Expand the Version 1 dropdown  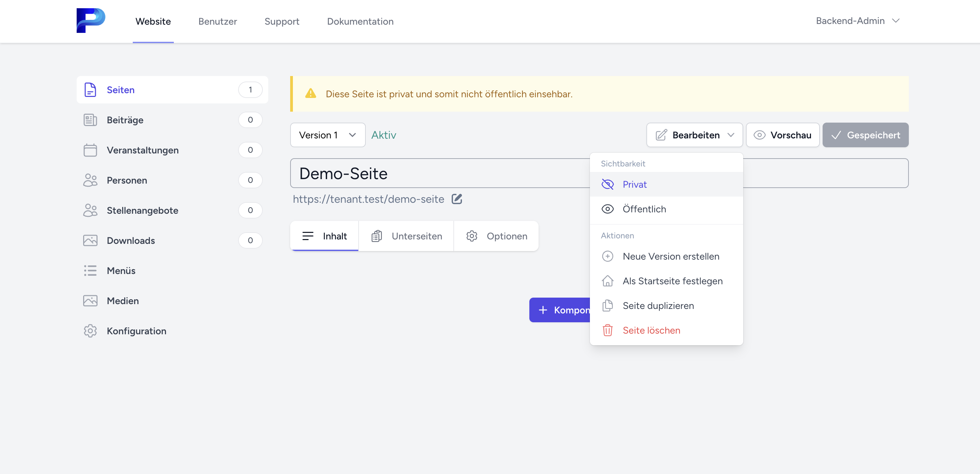(x=327, y=135)
